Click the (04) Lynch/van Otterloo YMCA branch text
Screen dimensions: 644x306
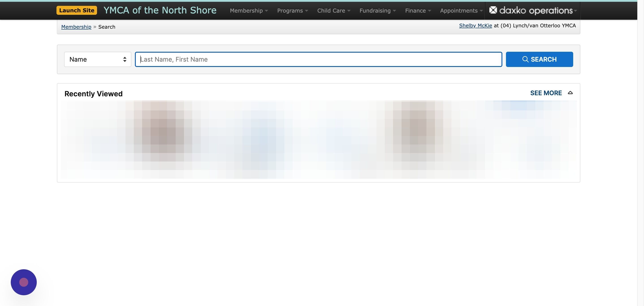click(x=538, y=26)
